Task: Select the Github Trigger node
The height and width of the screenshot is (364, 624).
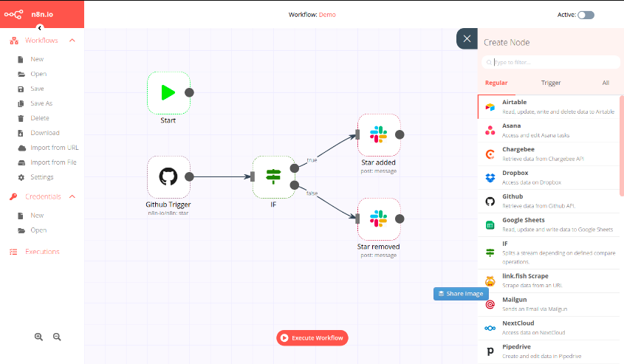Action: pyautogui.click(x=168, y=176)
